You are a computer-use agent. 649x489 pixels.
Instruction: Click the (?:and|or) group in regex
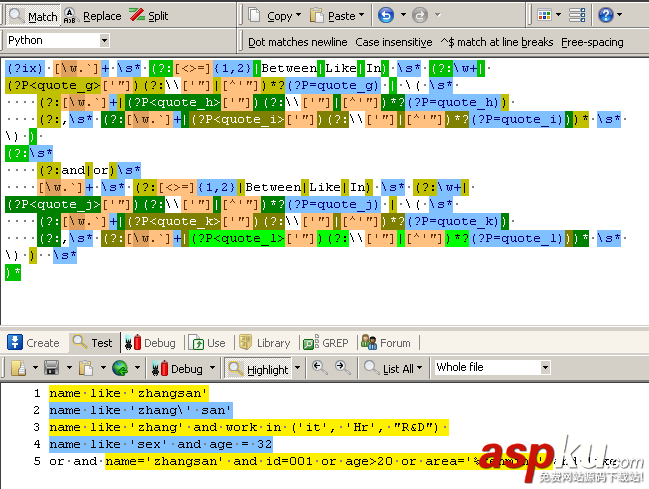point(77,170)
